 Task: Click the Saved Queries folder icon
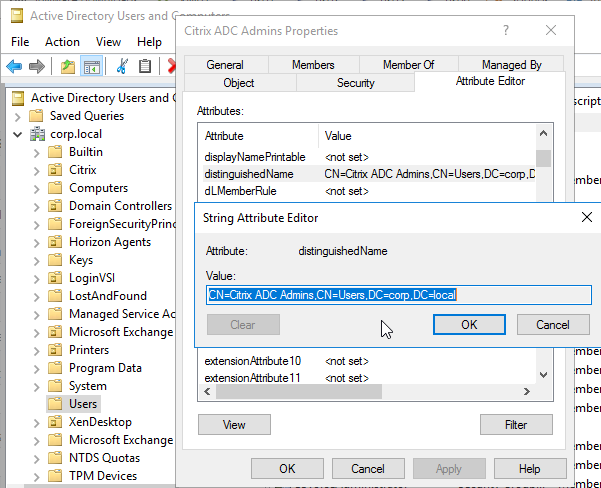coord(36,116)
